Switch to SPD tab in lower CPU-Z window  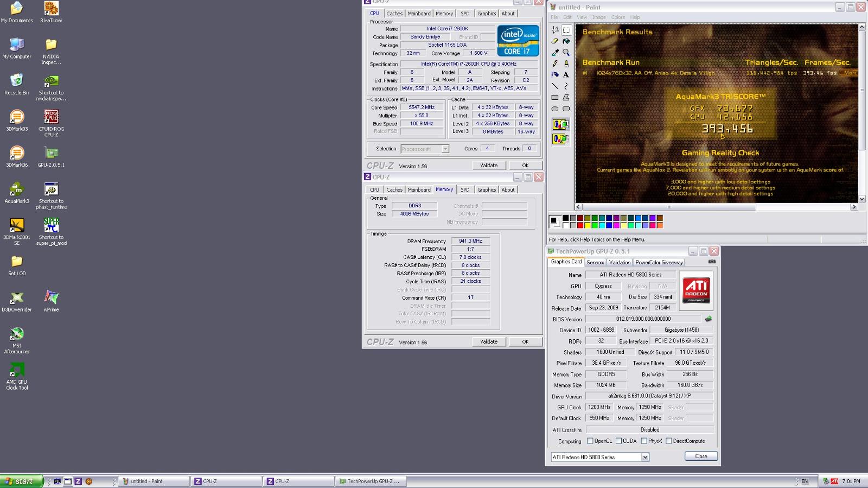[465, 189]
